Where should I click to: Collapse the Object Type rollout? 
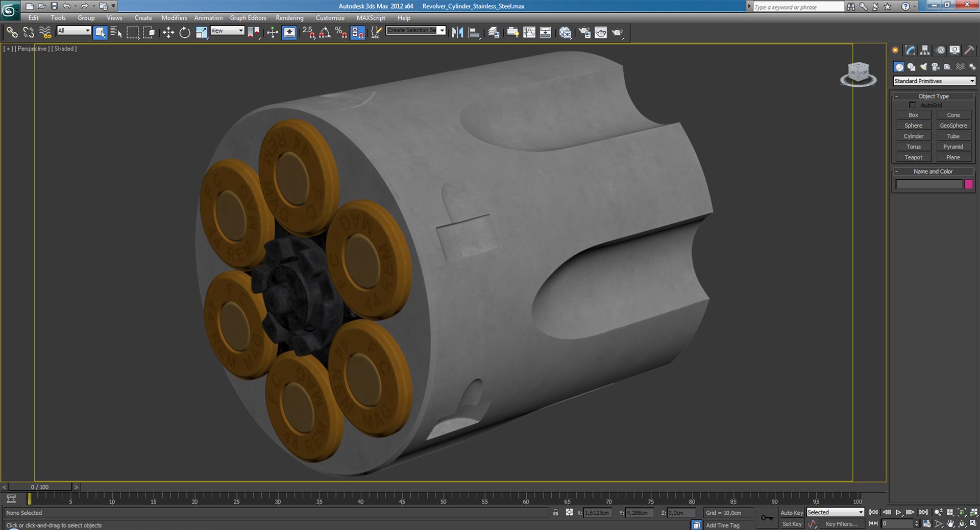[x=934, y=96]
